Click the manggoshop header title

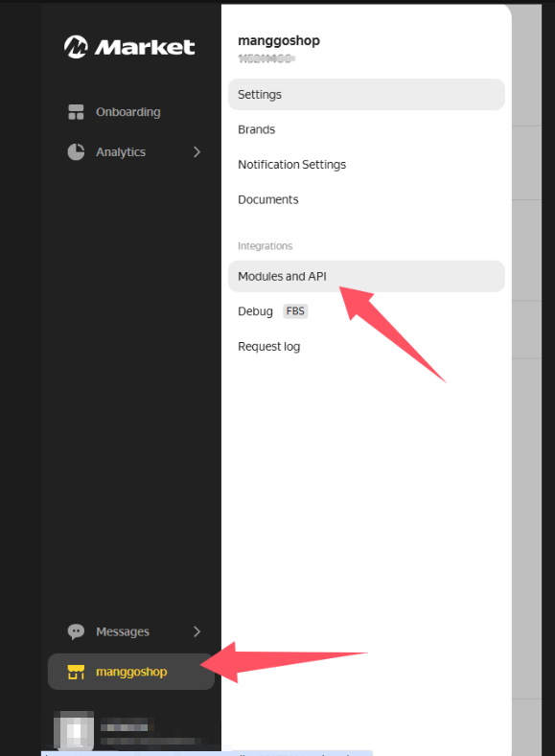point(279,40)
